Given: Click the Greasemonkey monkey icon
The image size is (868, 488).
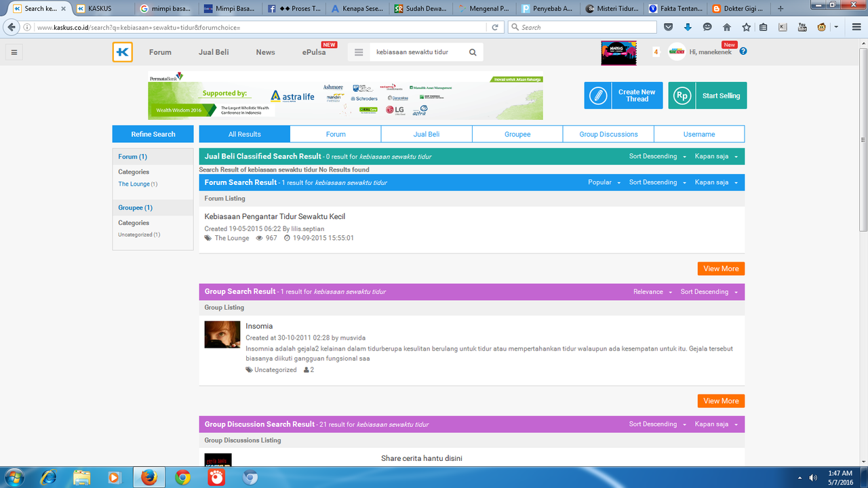Looking at the screenshot, I should click(821, 27).
